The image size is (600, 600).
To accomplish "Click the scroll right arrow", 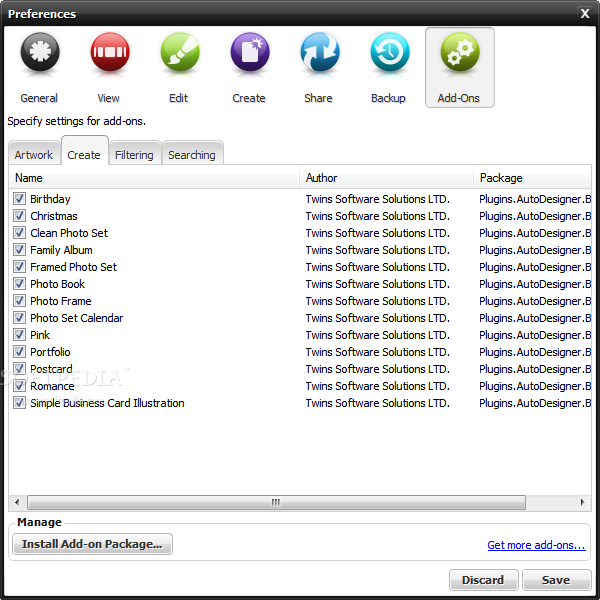I will (x=582, y=502).
